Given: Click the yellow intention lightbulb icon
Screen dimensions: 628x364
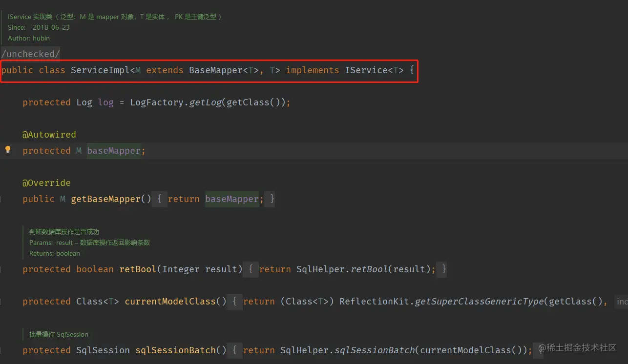Looking at the screenshot, I should (8, 149).
